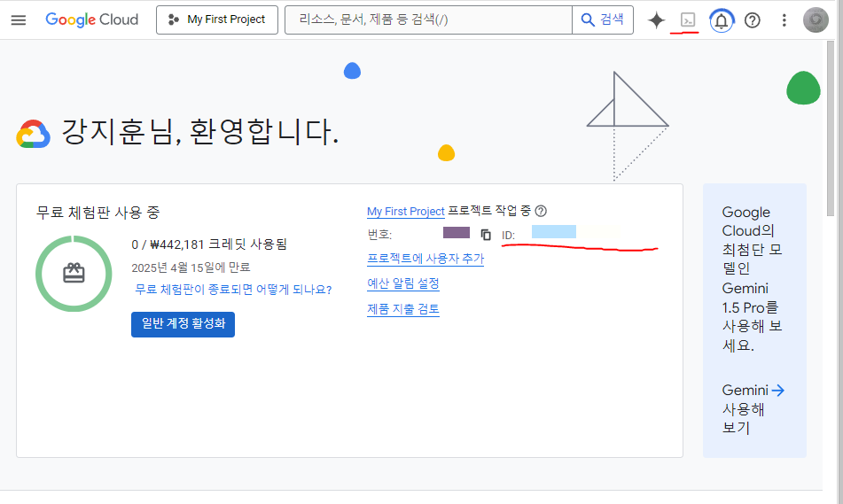Click the 무료 체험판 사용 중 heading
Viewport: 843px width, 504px height.
tap(98, 213)
